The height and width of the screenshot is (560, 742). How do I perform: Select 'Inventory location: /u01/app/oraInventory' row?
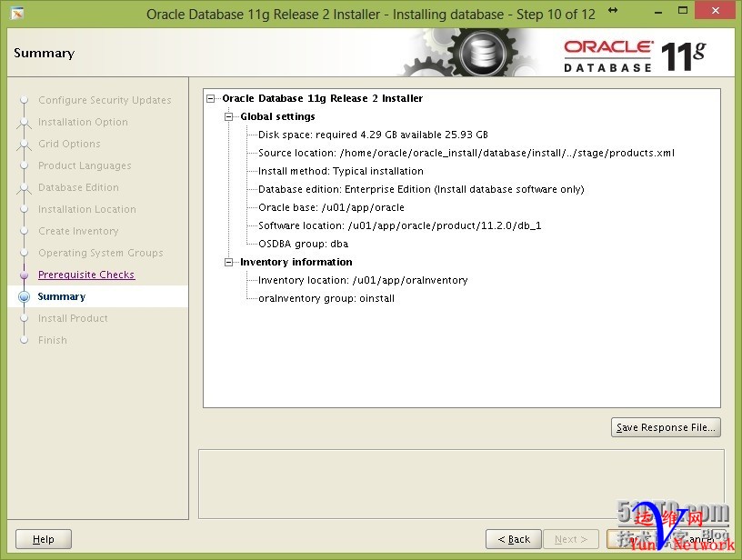pyautogui.click(x=363, y=281)
